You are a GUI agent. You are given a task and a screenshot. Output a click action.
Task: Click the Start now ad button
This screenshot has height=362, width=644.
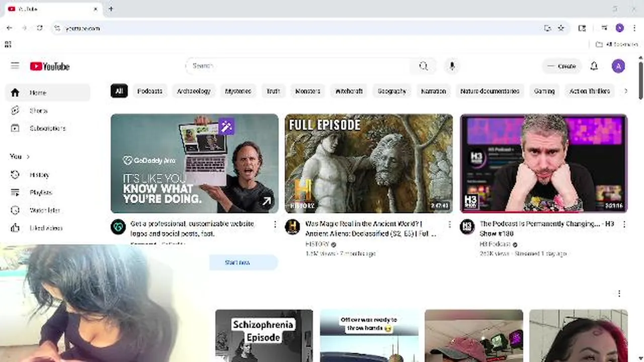tap(244, 262)
